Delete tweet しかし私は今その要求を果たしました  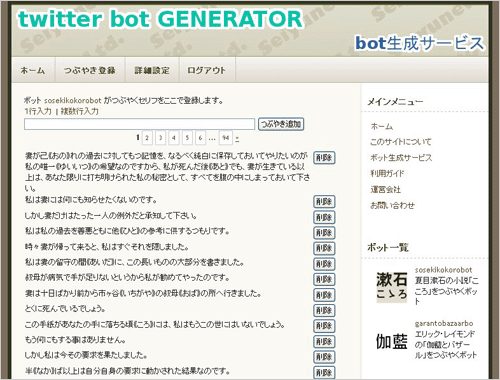324,357
